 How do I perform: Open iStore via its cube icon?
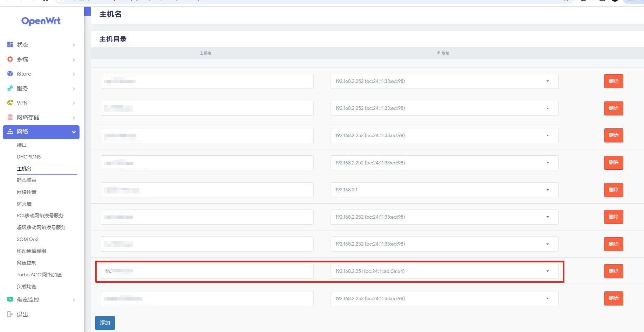coord(10,74)
